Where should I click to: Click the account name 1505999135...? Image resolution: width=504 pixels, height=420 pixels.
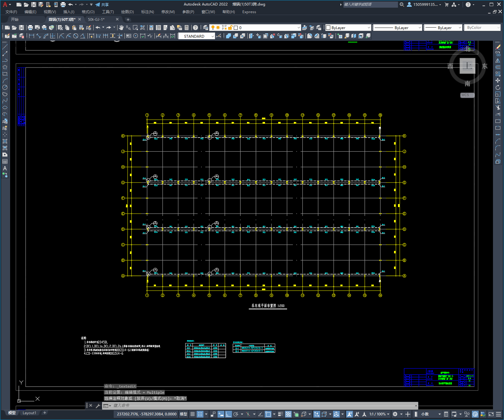coord(425,5)
